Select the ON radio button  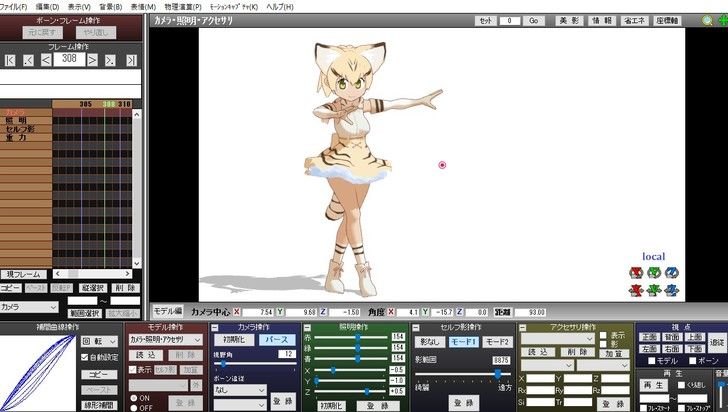(134, 398)
